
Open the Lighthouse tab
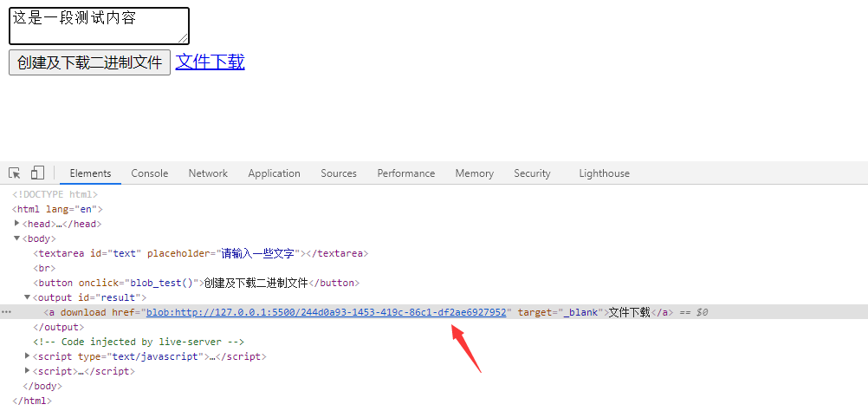coord(604,173)
